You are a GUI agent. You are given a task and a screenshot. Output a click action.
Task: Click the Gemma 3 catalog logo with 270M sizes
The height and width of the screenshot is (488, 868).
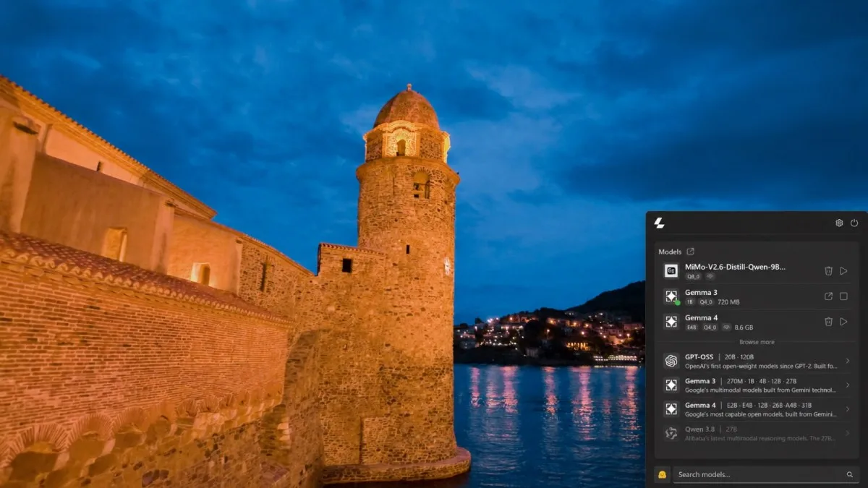[x=671, y=385]
